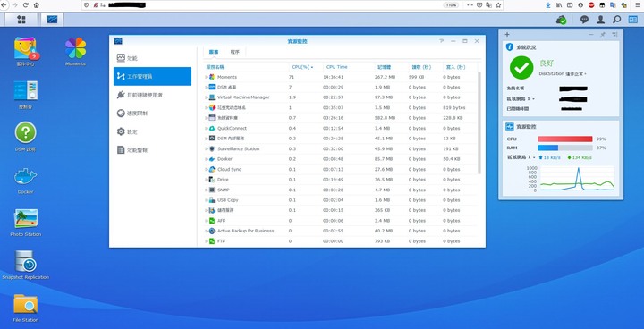644x329 pixels.
Task: Select the Drive service row
Action: point(341,180)
